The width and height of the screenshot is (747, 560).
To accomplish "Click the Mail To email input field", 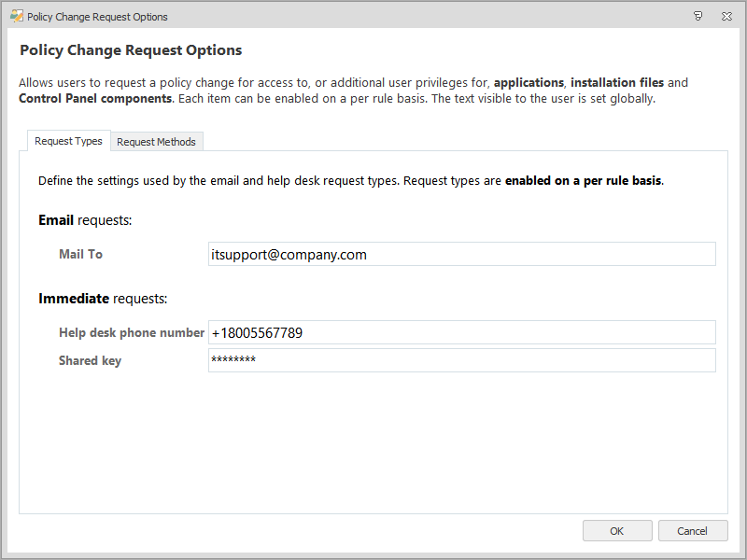I will [x=461, y=254].
